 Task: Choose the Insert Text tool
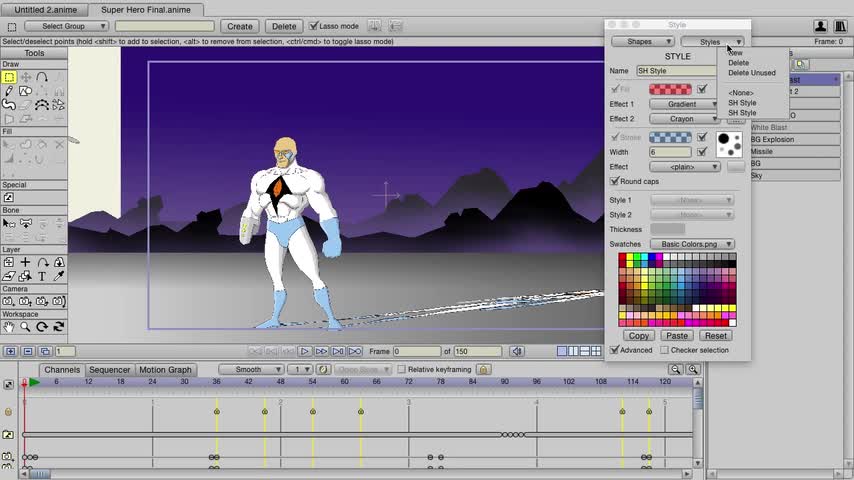click(x=42, y=276)
